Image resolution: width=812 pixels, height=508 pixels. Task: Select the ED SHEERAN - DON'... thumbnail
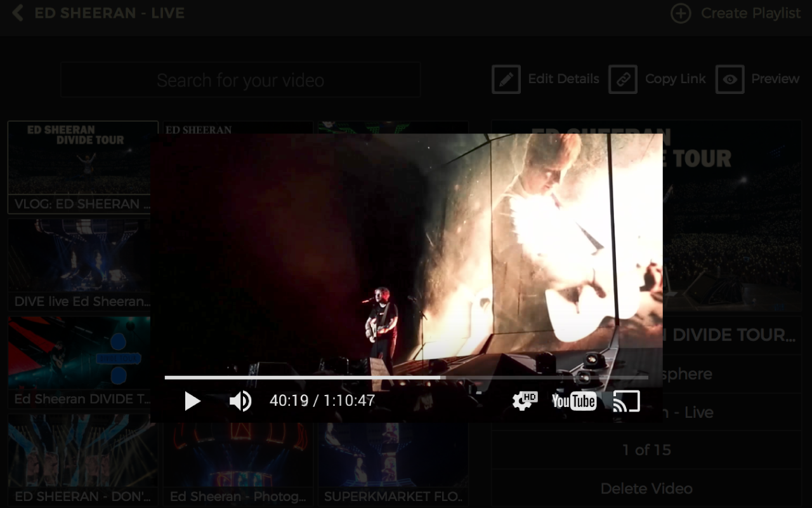point(83,460)
